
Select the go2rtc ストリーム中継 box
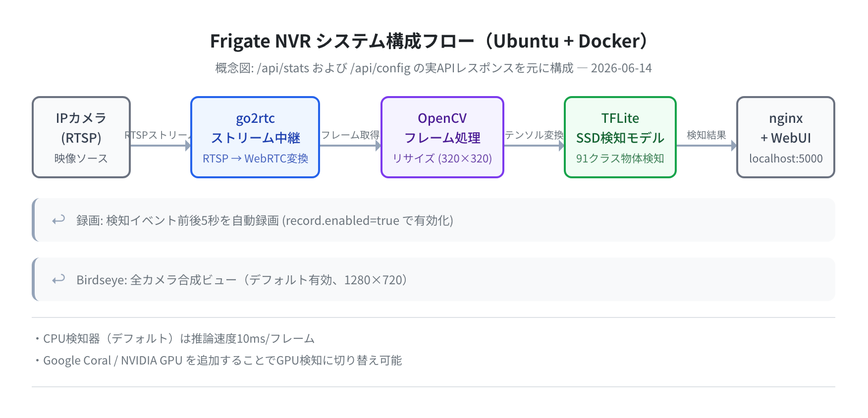[x=255, y=137]
